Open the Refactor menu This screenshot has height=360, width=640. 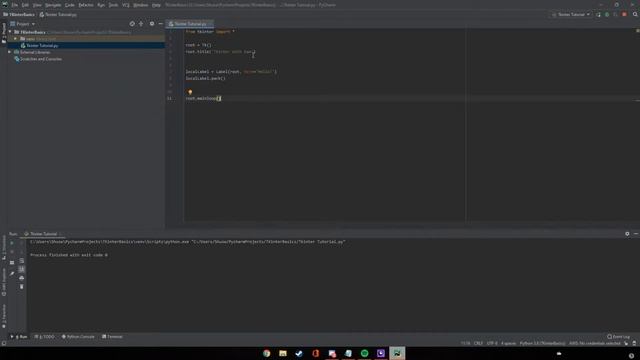pyautogui.click(x=86, y=5)
